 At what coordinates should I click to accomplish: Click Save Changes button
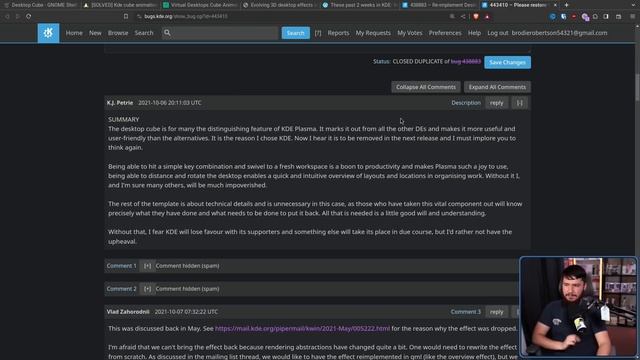pyautogui.click(x=507, y=62)
